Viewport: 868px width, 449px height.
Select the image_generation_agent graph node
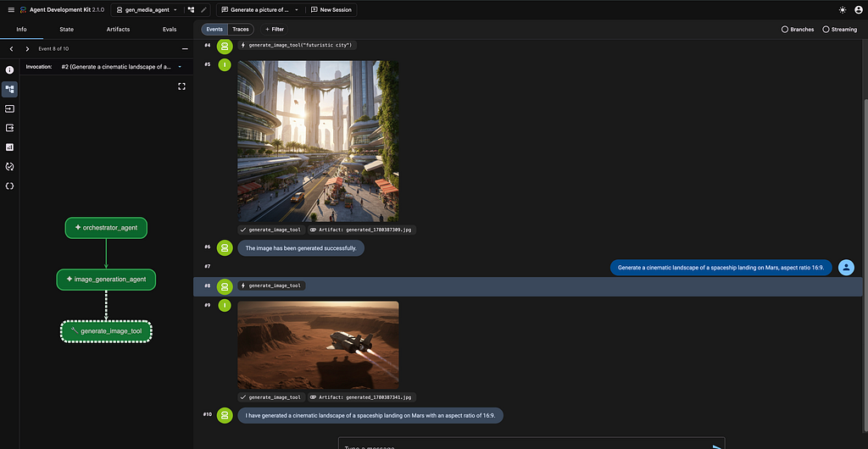coord(106,280)
